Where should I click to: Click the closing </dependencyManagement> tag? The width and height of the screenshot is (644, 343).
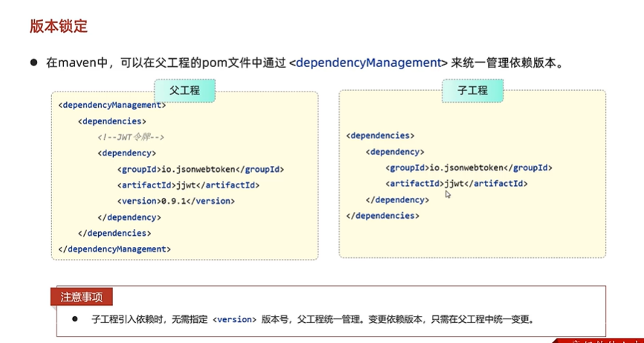[115, 249]
